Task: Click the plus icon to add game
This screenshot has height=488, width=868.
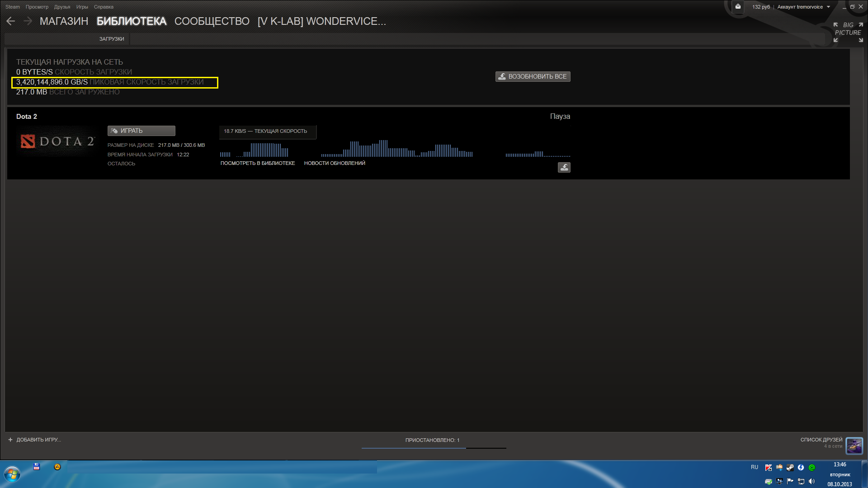Action: click(10, 440)
